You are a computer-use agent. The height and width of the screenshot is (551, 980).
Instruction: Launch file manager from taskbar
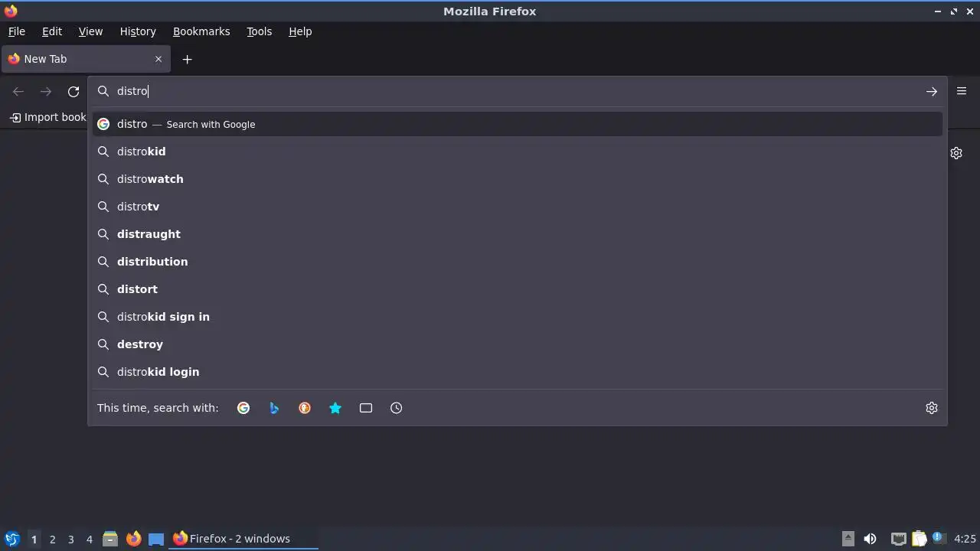(x=110, y=539)
